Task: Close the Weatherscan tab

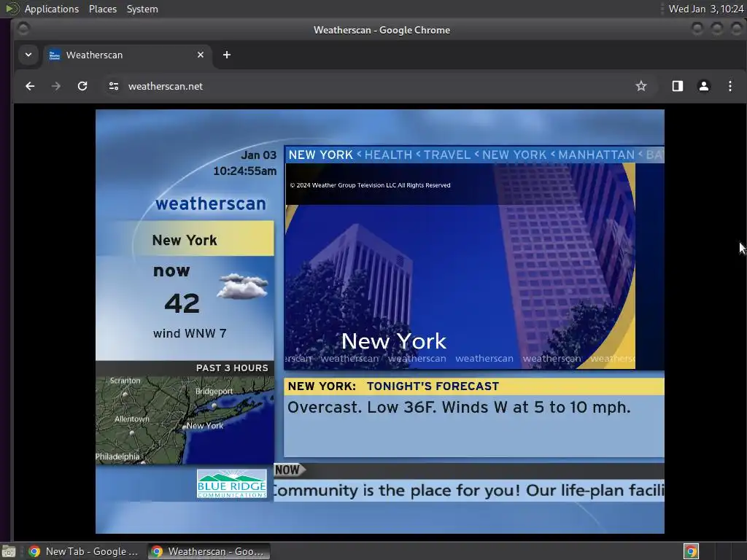Action: coord(201,55)
